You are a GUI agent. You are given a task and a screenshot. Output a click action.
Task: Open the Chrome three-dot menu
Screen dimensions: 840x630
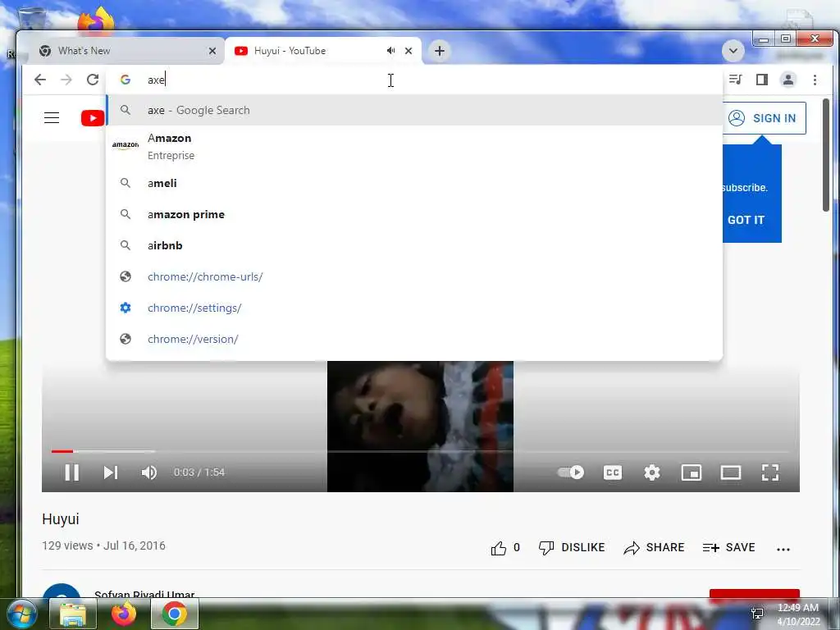click(x=815, y=80)
